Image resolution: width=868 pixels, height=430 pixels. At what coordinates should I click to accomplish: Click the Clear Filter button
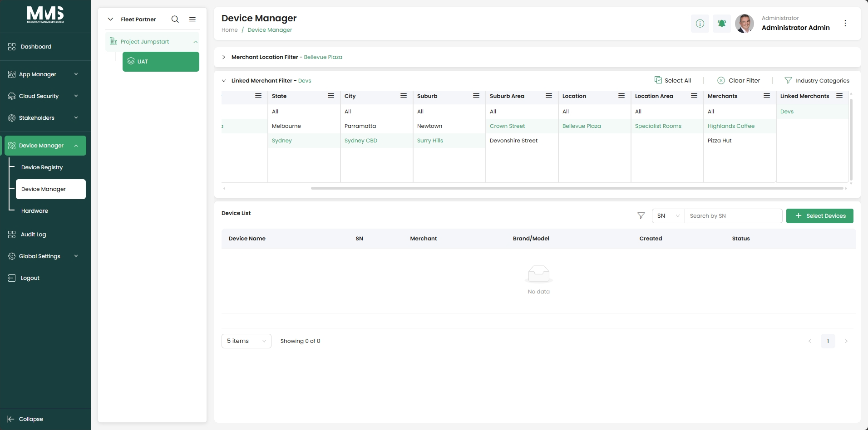tap(739, 80)
